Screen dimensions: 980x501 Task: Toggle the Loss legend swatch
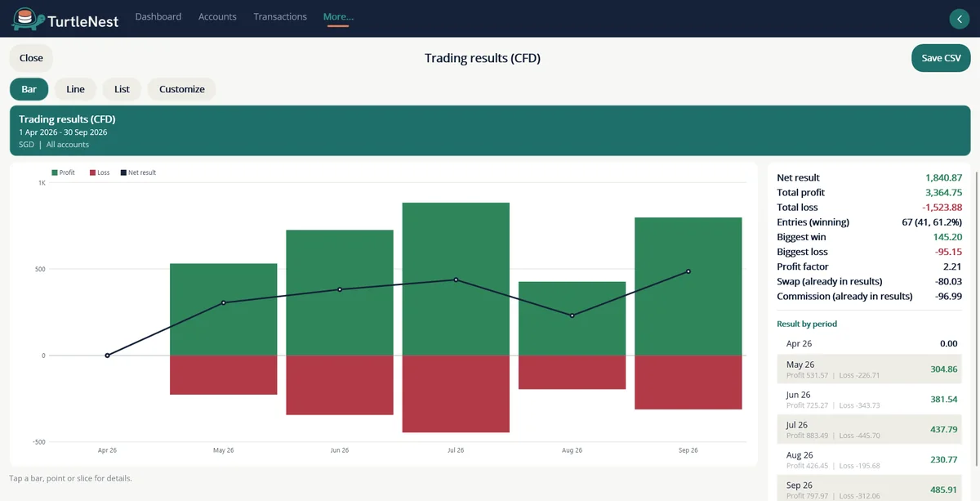[x=92, y=172]
